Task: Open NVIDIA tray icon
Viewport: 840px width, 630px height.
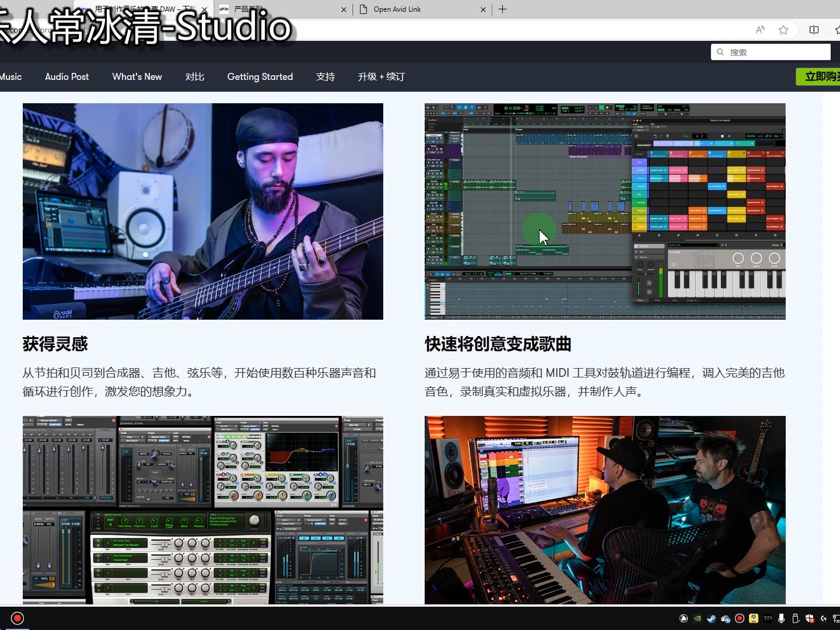Action: point(698,618)
